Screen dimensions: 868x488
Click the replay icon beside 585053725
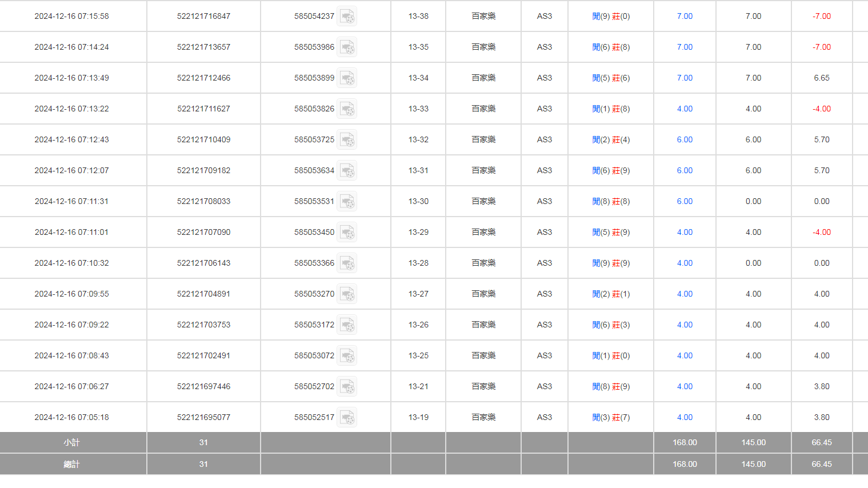point(347,140)
